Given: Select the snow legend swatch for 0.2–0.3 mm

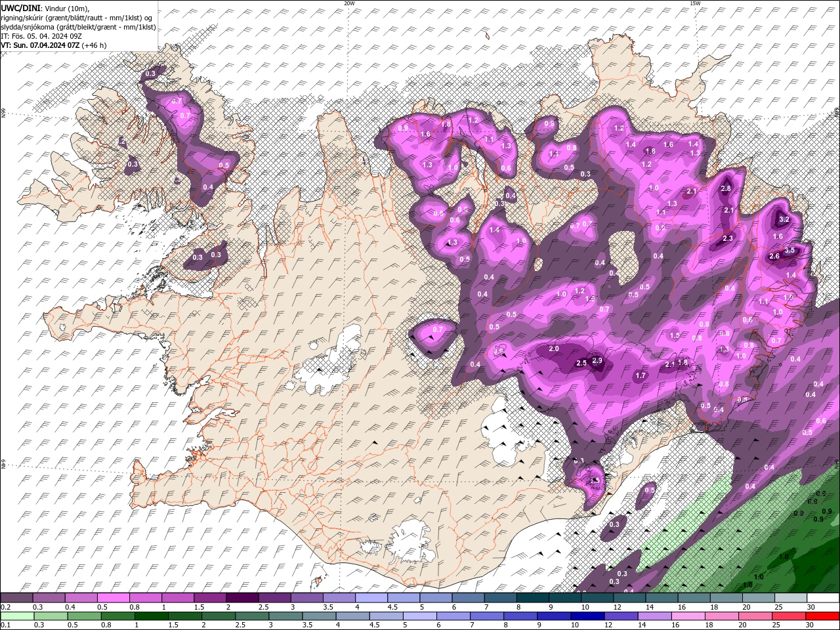Looking at the screenshot, I should [x=16, y=598].
